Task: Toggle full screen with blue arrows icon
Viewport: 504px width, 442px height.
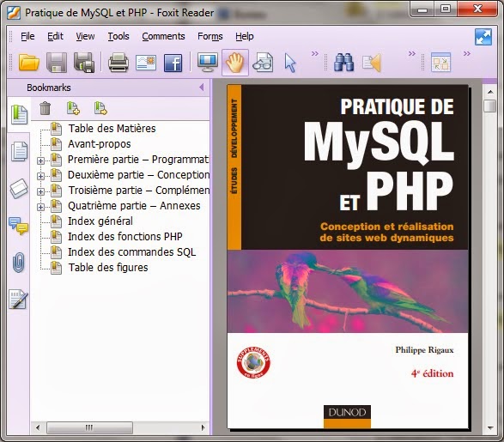Action: tap(483, 37)
